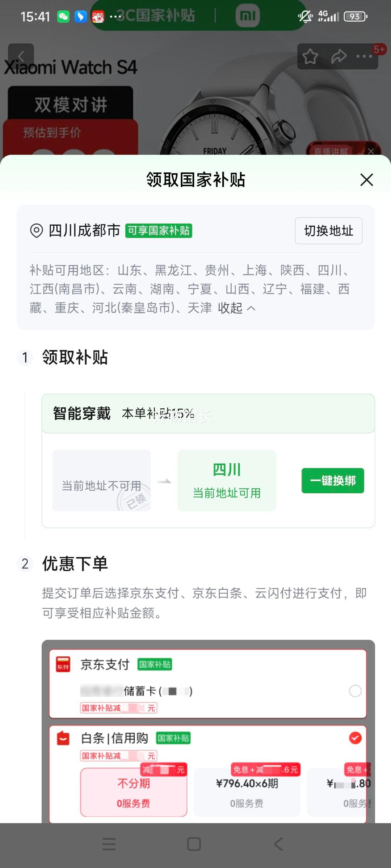This screenshot has height=868, width=391.
Task: Tap the 可享国家补贴 green tag
Action: coord(159,231)
